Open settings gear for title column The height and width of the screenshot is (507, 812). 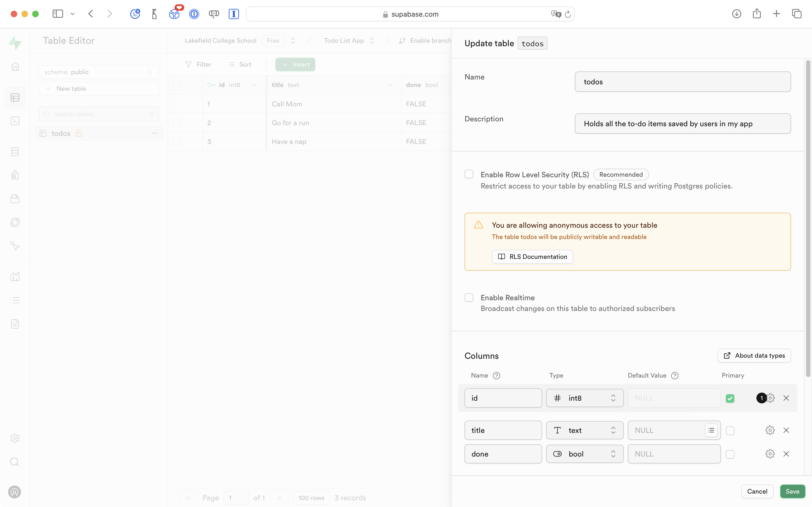(770, 430)
